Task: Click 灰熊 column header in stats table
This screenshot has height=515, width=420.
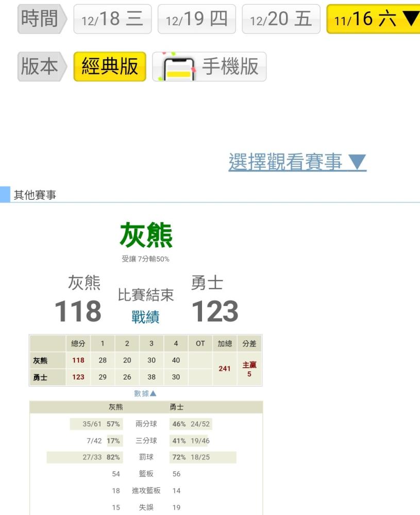Action: pos(115,407)
